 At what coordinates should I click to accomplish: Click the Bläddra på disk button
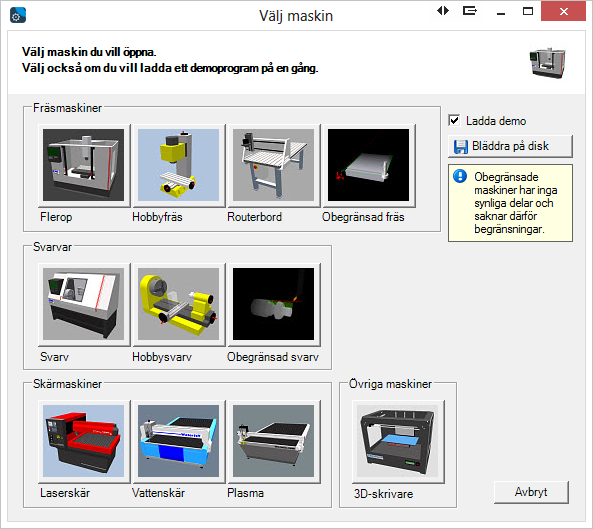click(x=510, y=146)
